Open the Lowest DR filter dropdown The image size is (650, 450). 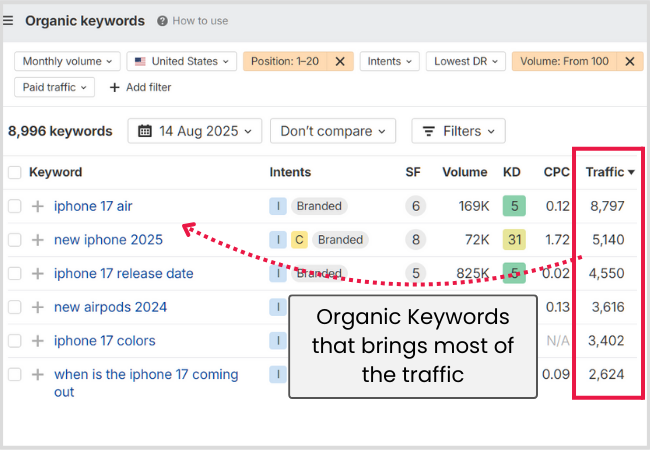coord(466,61)
